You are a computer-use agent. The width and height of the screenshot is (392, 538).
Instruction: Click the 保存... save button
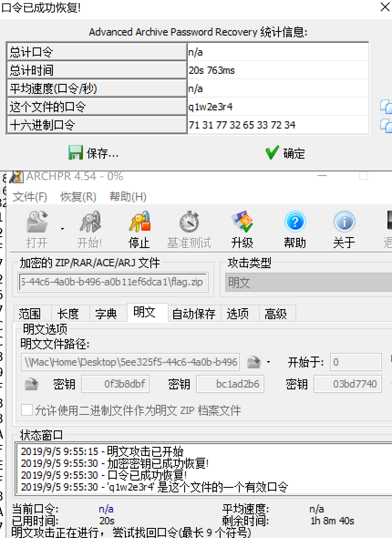point(93,153)
